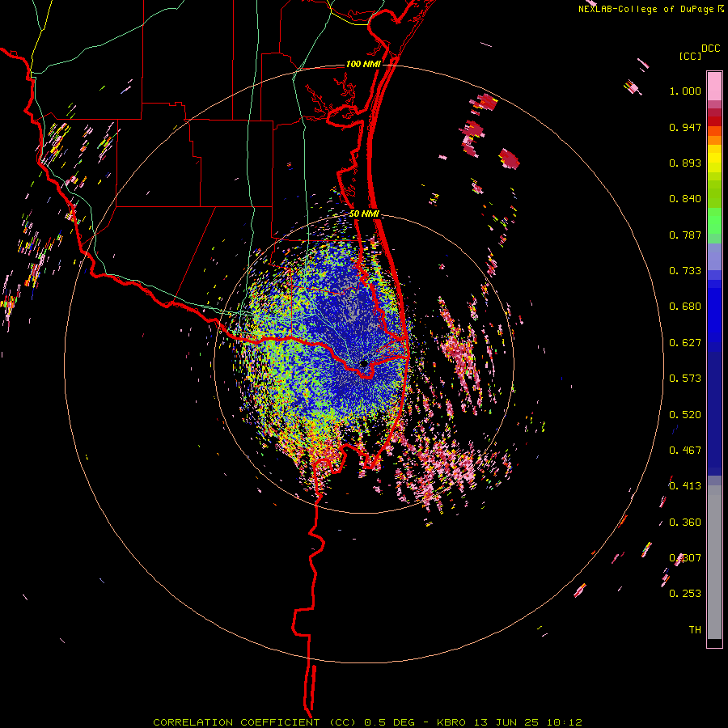
Task: Select the 0.520 scale value
Action: (685, 415)
